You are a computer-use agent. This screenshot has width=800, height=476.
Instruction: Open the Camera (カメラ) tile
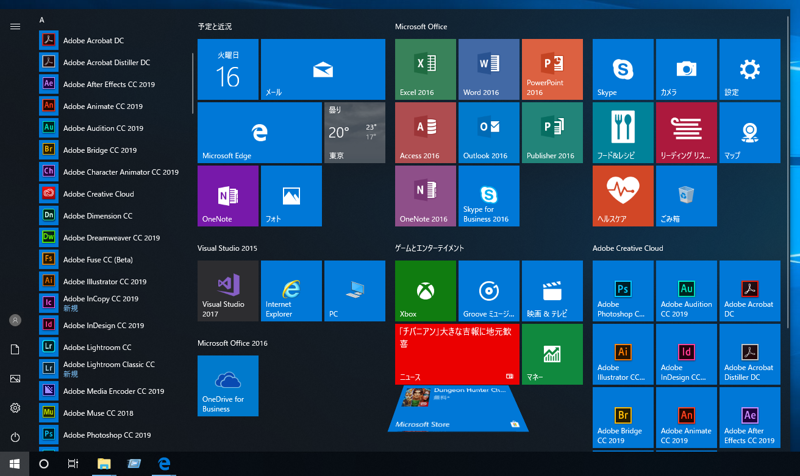686,69
